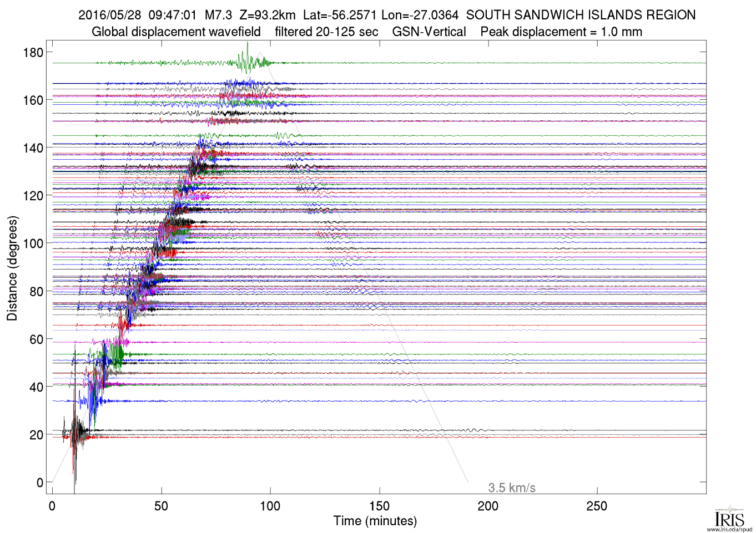Click the event date 2016/05/28 in title
The width and height of the screenshot is (756, 533).
(110, 15)
